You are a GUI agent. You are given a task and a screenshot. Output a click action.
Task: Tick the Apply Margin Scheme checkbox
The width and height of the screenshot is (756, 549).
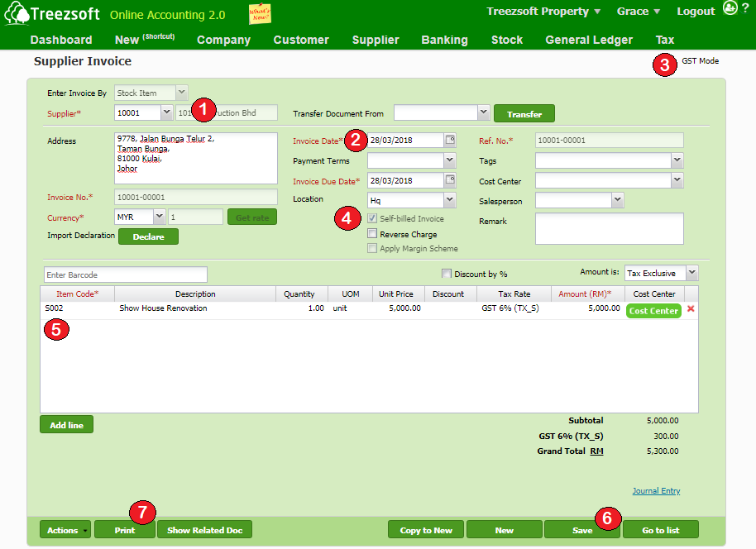(372, 248)
